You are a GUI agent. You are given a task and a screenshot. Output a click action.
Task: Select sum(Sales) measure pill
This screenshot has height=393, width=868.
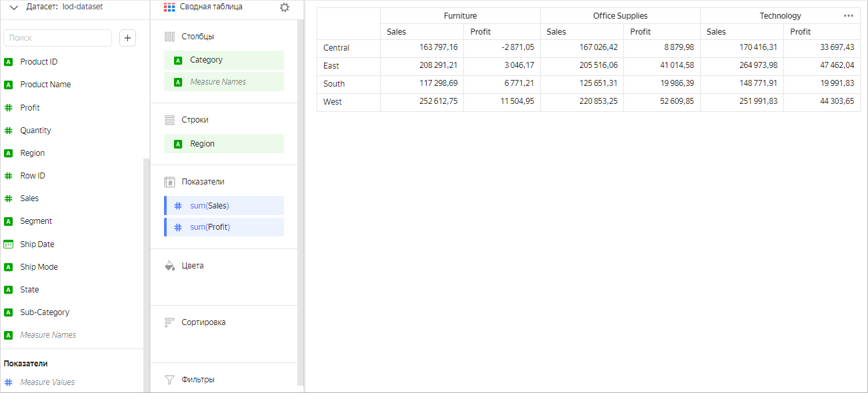[224, 206]
